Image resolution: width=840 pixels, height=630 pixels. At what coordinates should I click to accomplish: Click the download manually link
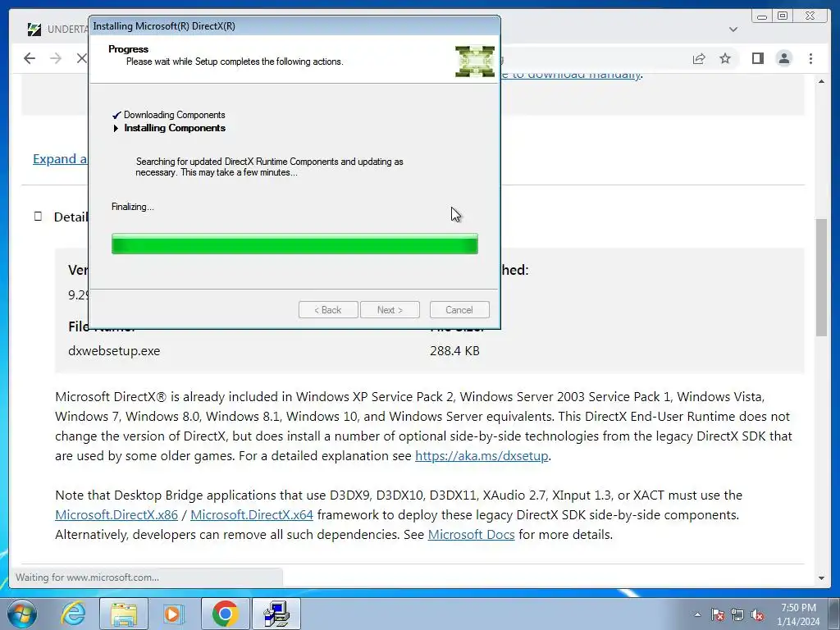click(571, 75)
